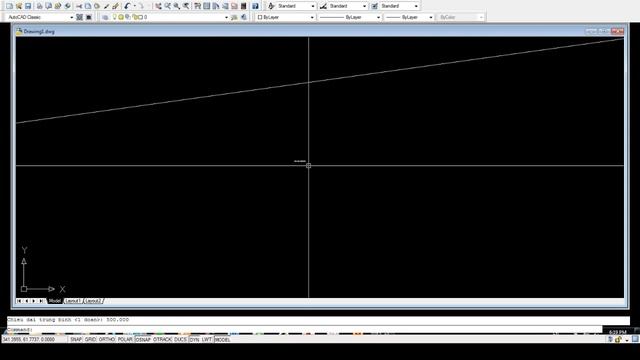Switch to the Layout2 tab
The image size is (640, 360).
[93, 301]
